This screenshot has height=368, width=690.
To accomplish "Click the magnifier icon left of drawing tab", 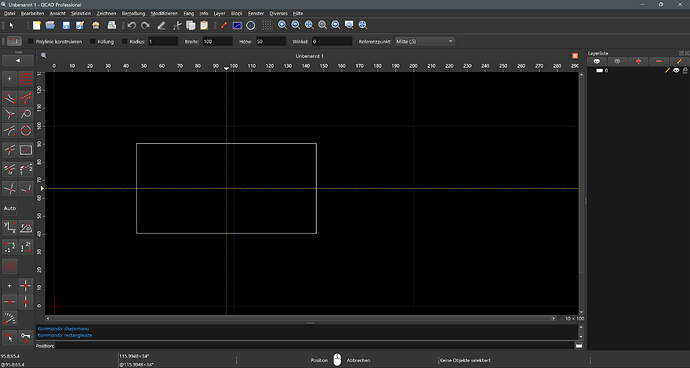I will click(x=43, y=55).
